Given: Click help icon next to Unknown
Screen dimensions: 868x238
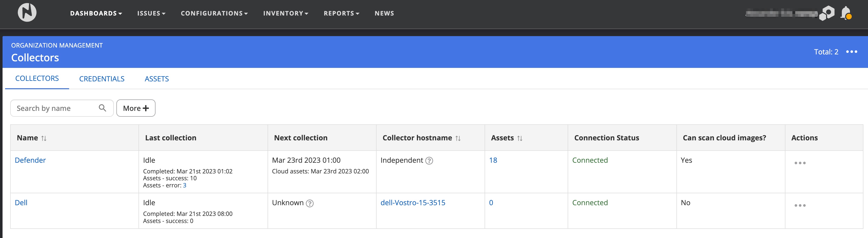Looking at the screenshot, I should click(x=309, y=203).
